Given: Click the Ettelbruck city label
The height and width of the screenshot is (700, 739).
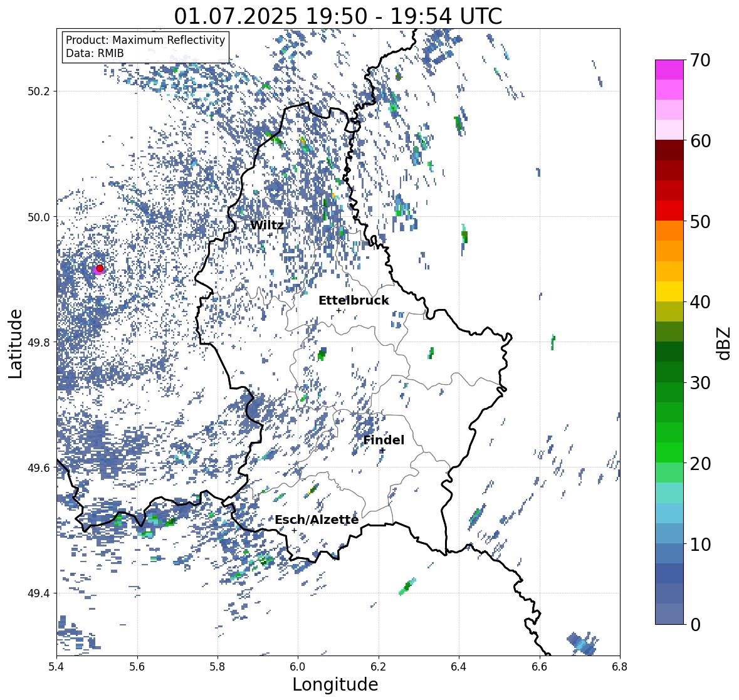Looking at the screenshot, I should pyautogui.click(x=354, y=300).
